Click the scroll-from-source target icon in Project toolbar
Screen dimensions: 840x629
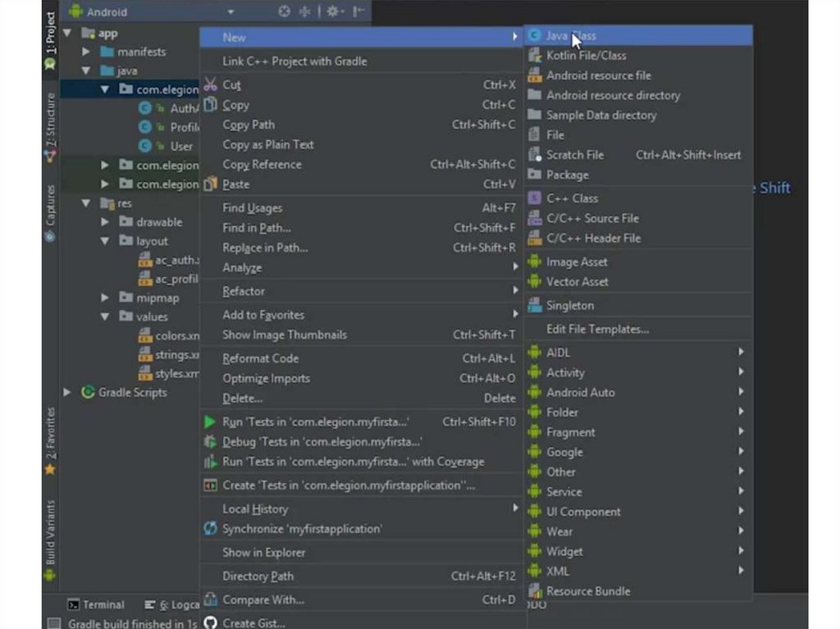pos(284,11)
